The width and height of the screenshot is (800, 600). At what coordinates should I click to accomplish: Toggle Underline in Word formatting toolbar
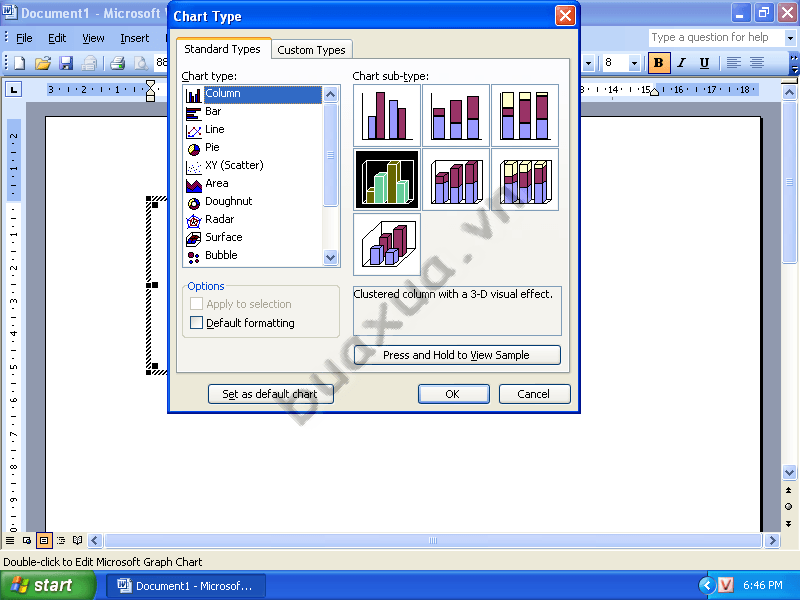[704, 63]
